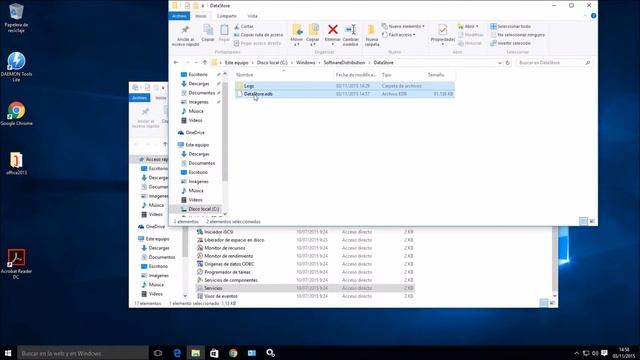
Task: Create a Nueva carpeta
Action: pos(372,35)
